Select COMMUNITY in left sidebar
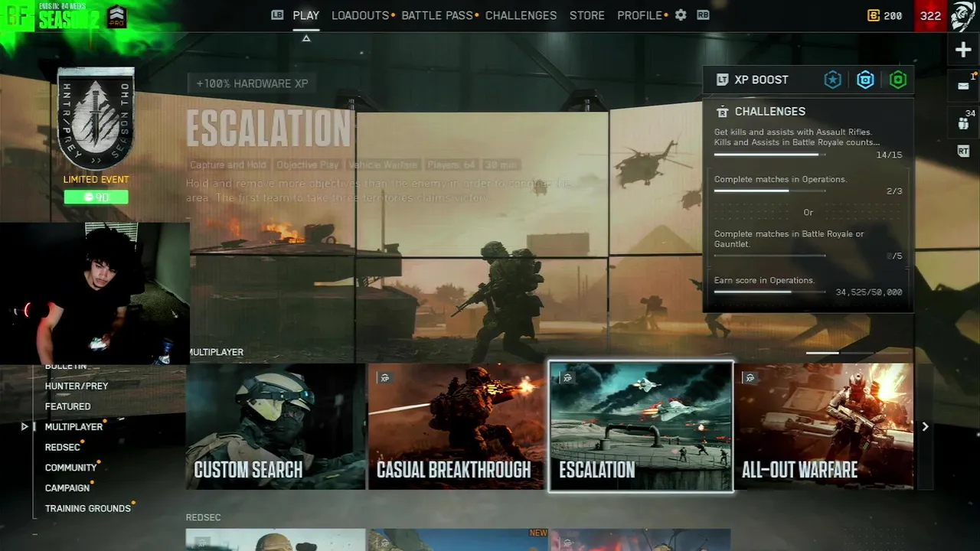 [x=70, y=468]
